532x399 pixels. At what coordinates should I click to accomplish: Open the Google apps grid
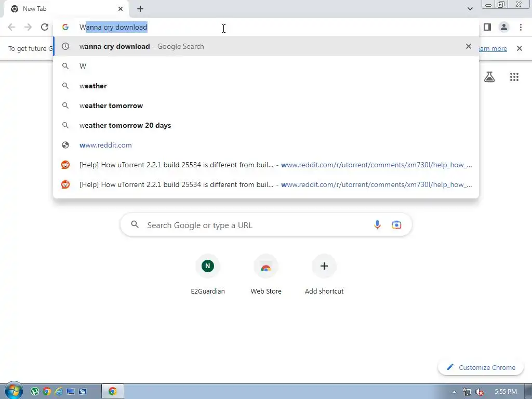click(x=514, y=77)
